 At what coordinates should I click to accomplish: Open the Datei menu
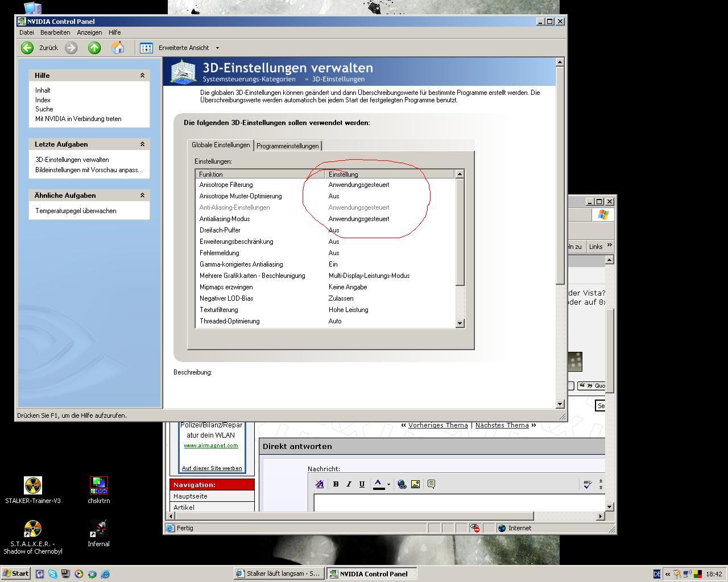tap(27, 32)
